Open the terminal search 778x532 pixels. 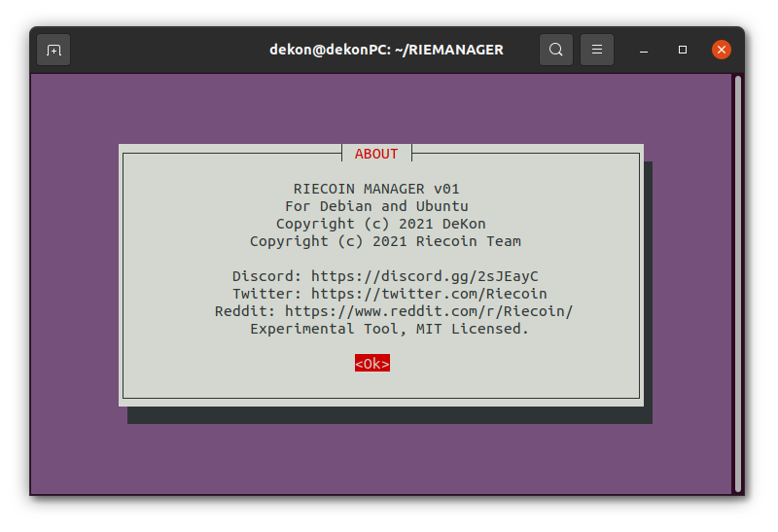coord(556,50)
